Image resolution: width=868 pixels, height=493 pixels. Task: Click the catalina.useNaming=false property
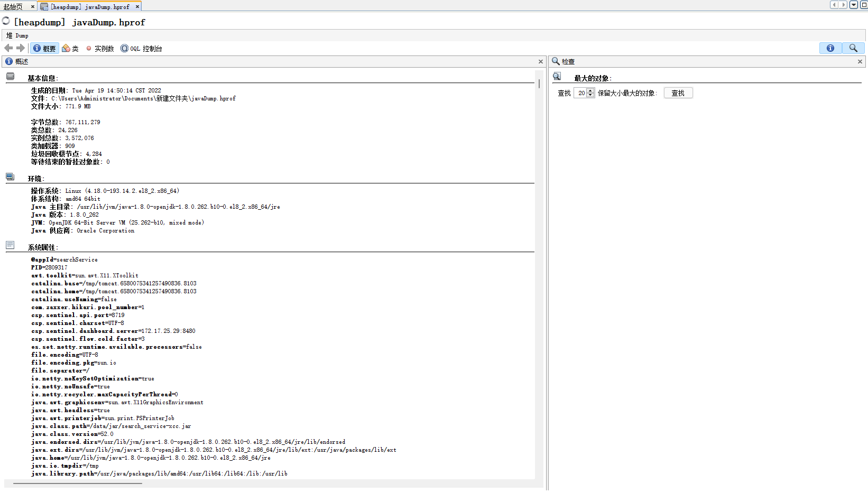coord(74,299)
